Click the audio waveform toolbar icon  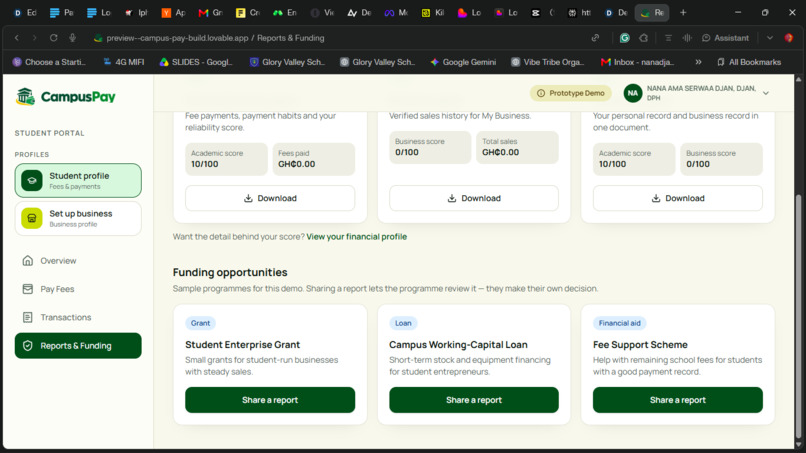tap(687, 38)
